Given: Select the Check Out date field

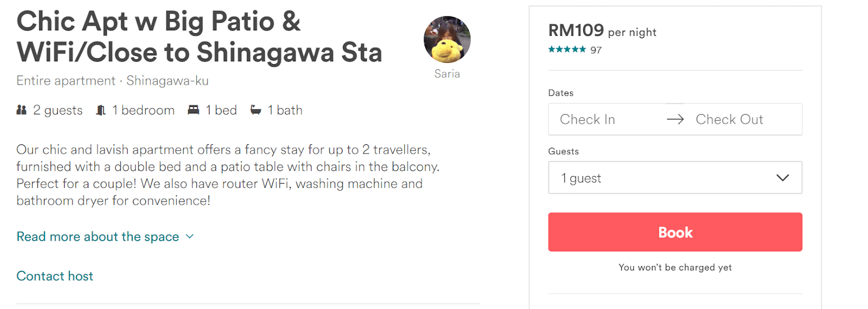Looking at the screenshot, I should (729, 119).
